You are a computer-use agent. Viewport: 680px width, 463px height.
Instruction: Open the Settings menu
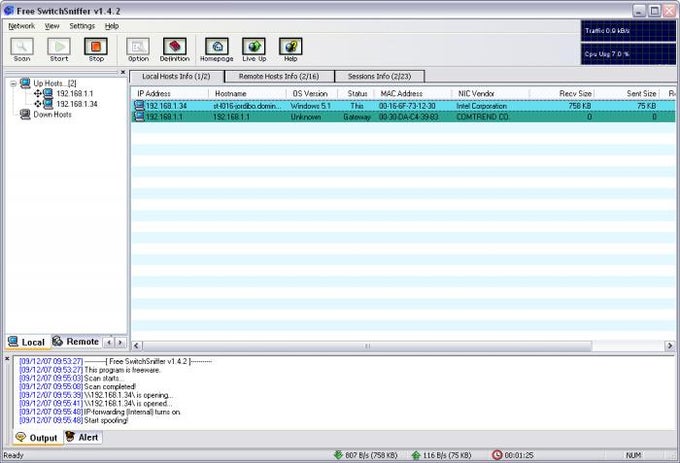82,26
